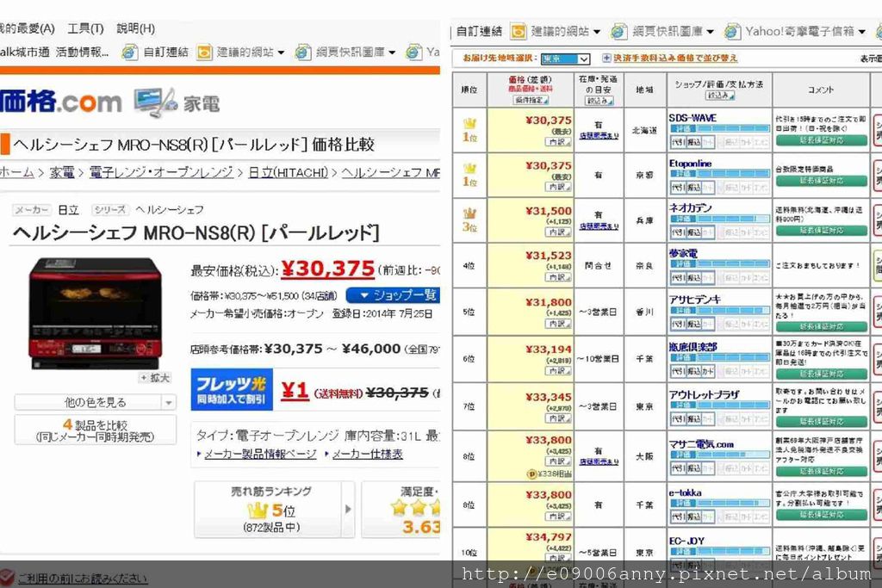
Task: Open アサヒデンキ shop link
Action: (695, 300)
